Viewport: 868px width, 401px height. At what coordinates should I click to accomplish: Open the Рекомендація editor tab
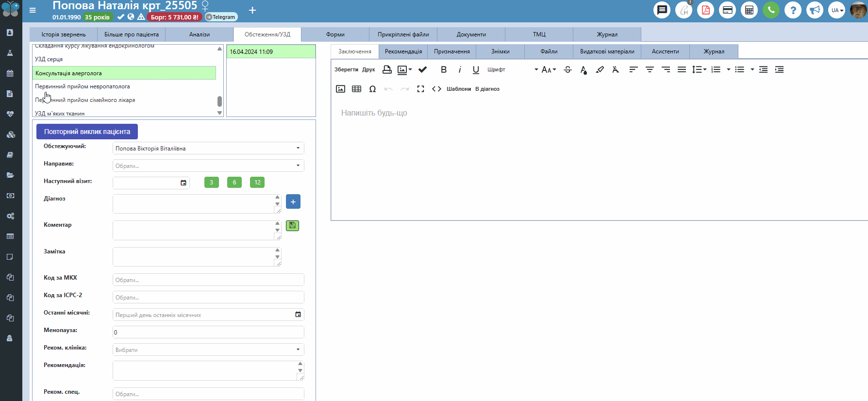pos(403,51)
